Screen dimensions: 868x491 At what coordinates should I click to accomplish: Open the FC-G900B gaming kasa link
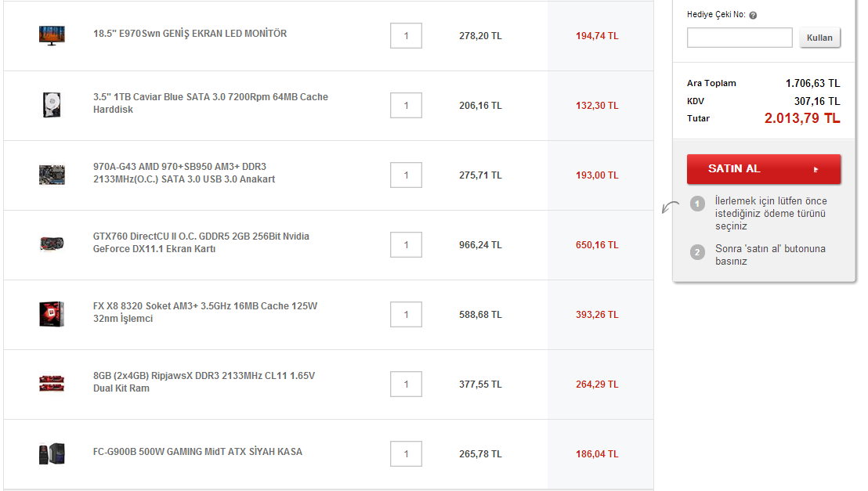pos(197,452)
